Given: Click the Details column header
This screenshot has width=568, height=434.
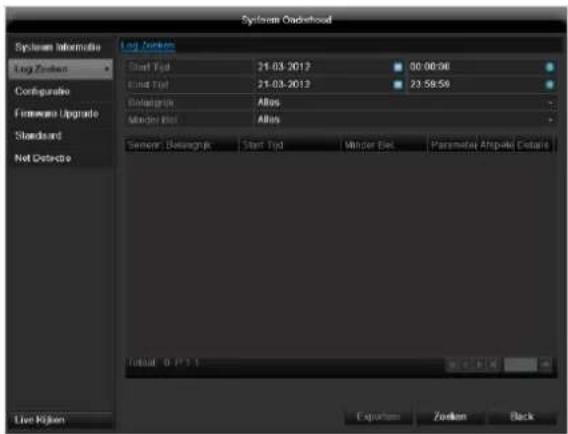Looking at the screenshot, I should pos(533,145).
